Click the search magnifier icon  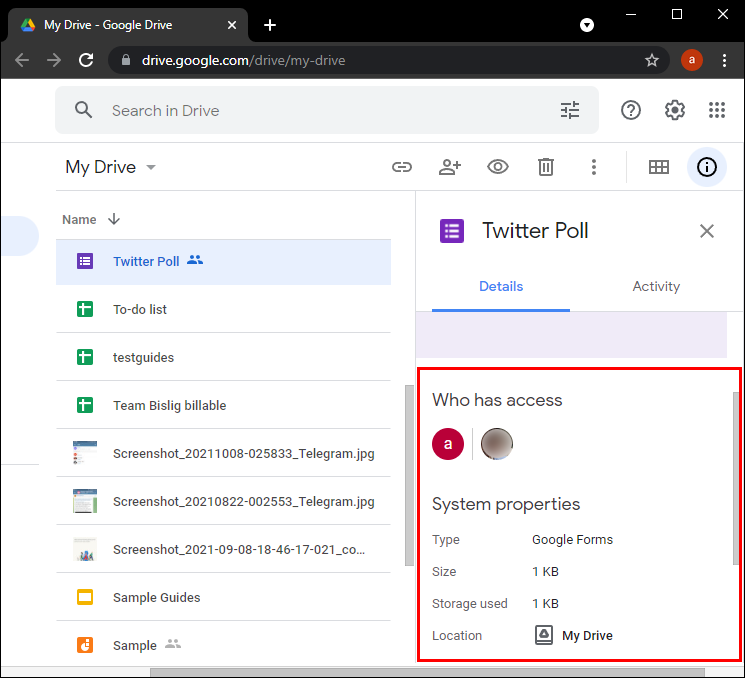click(x=83, y=110)
